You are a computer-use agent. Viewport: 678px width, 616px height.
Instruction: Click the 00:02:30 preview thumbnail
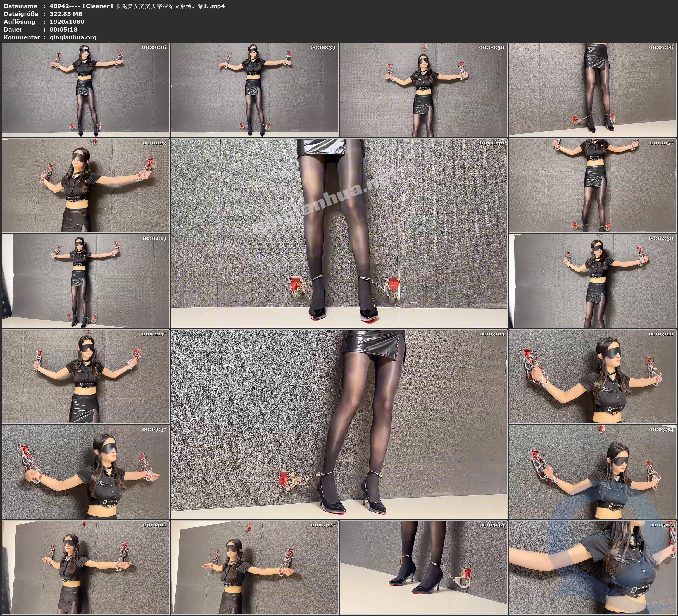point(592,281)
